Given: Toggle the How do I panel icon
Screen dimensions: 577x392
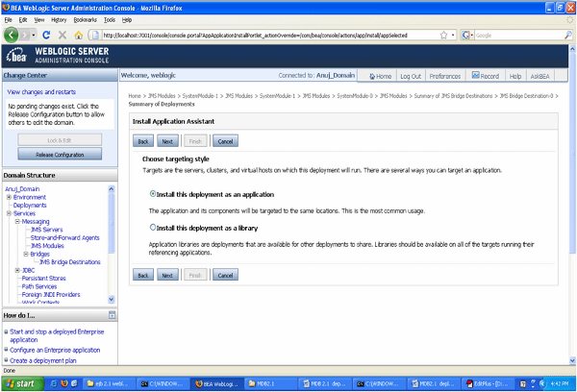Looking at the screenshot, I should 112,315.
